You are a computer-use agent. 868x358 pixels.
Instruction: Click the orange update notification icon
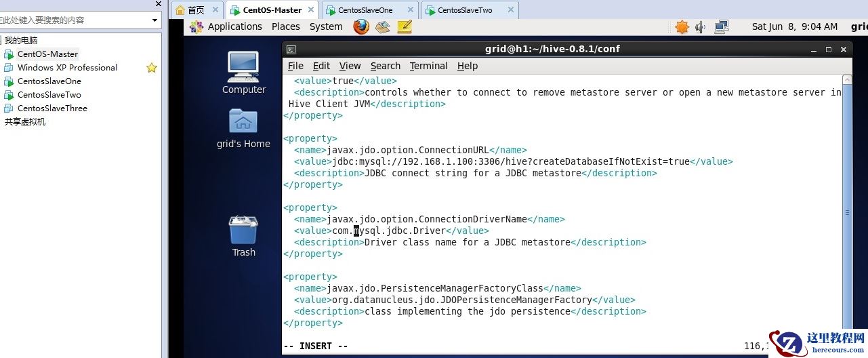pyautogui.click(x=682, y=26)
